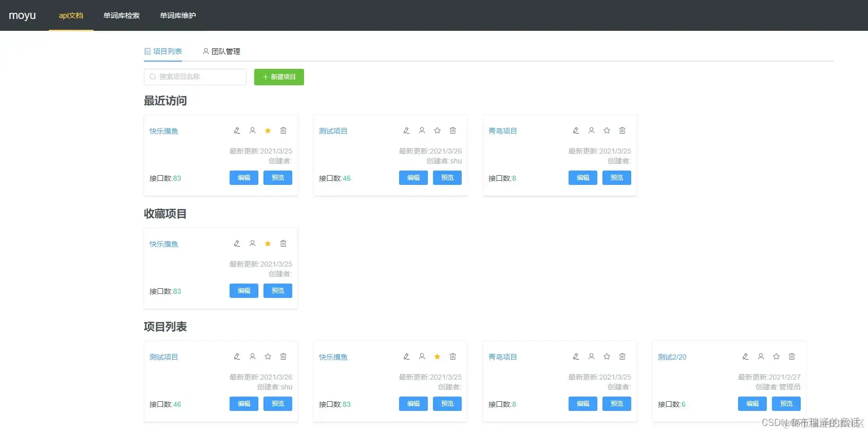Open members icon on 测试2/20 card
868x432 pixels.
pyautogui.click(x=761, y=356)
